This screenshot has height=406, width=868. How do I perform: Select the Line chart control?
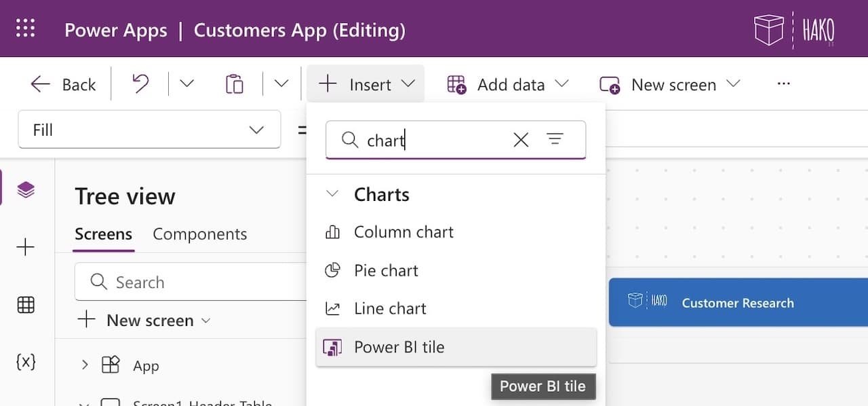coord(390,308)
